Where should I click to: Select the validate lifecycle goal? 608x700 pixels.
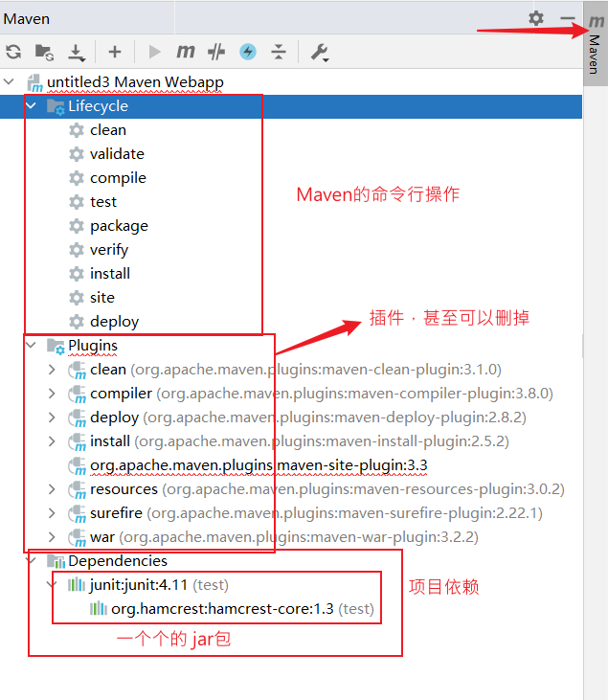tap(117, 154)
